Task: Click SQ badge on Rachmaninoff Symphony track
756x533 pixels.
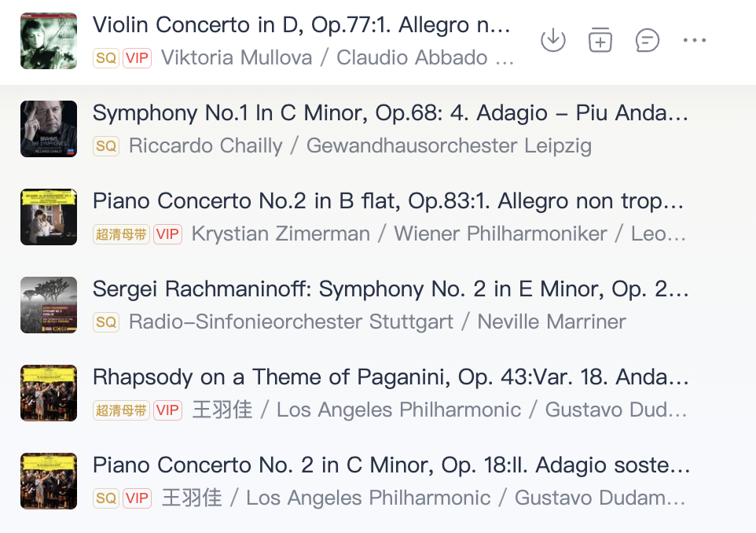Action: (x=106, y=322)
